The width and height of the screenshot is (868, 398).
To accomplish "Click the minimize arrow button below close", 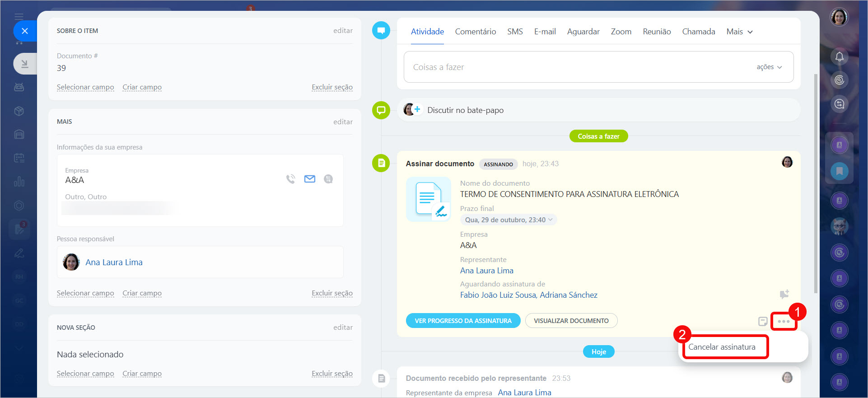I will pyautogui.click(x=25, y=64).
